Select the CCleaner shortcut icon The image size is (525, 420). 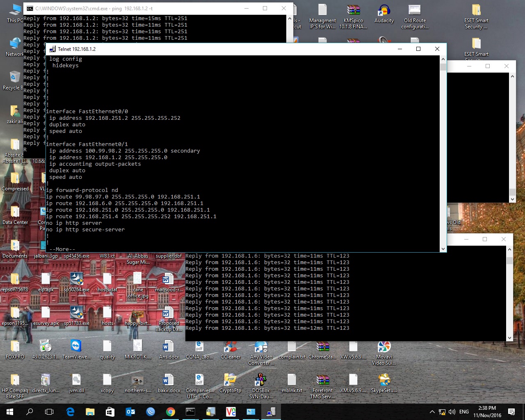click(231, 349)
